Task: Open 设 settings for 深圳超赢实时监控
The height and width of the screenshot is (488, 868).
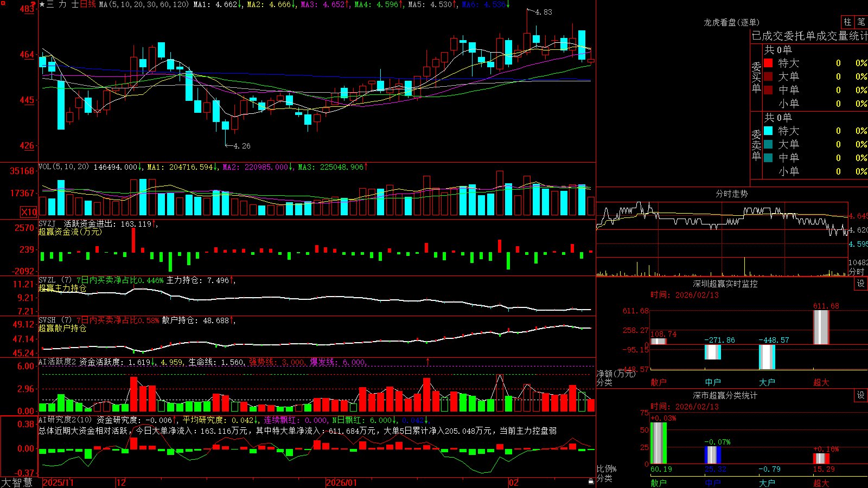Action: pyautogui.click(x=861, y=284)
